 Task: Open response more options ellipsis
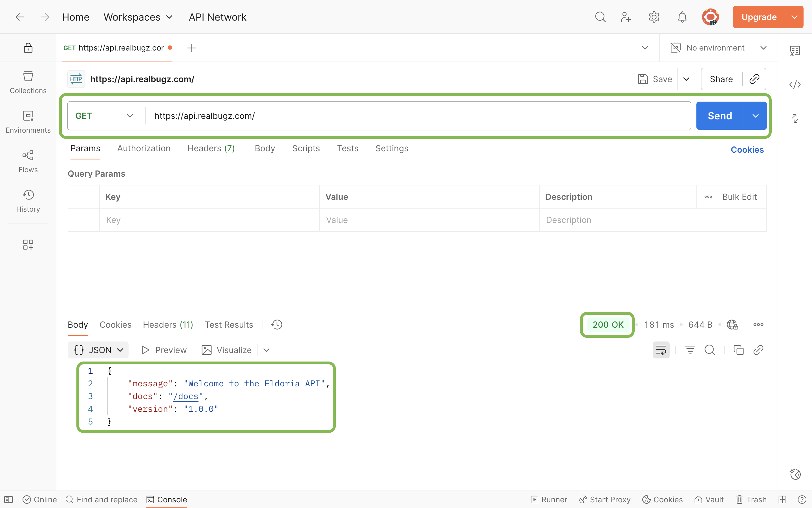click(x=758, y=325)
